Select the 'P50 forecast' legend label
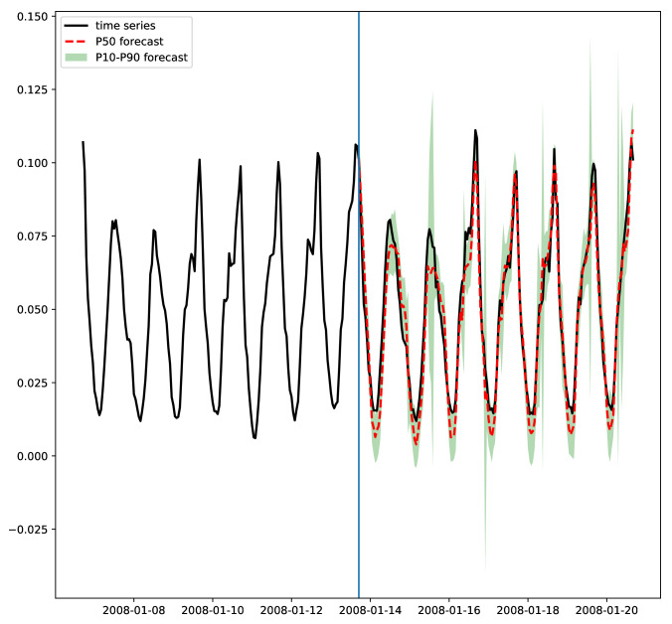Viewport: 672px width, 624px height. [x=129, y=42]
